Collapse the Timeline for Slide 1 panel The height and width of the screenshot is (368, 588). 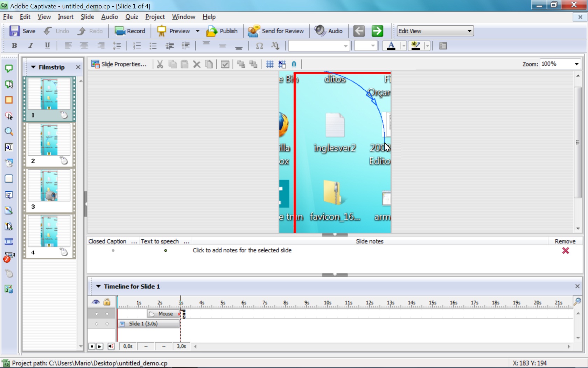(x=98, y=286)
